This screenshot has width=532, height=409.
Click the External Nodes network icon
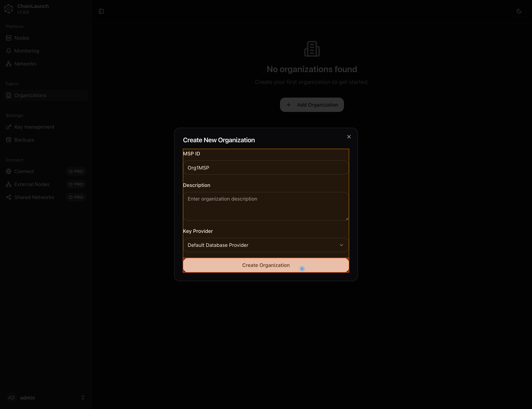8,184
